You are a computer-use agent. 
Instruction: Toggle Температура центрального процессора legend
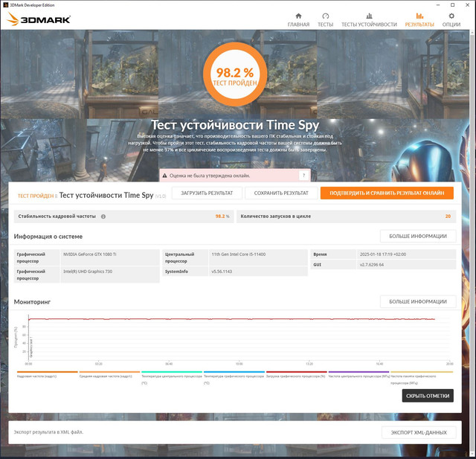pos(172,377)
